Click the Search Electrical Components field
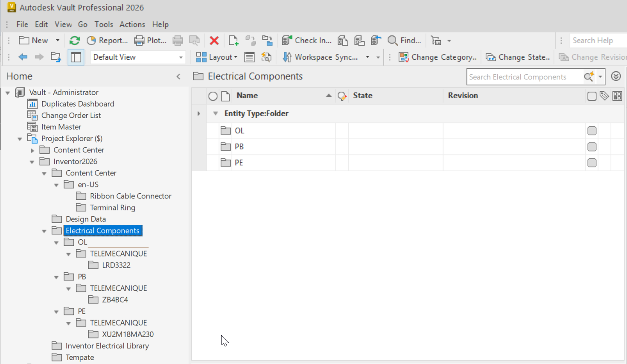 pos(525,77)
